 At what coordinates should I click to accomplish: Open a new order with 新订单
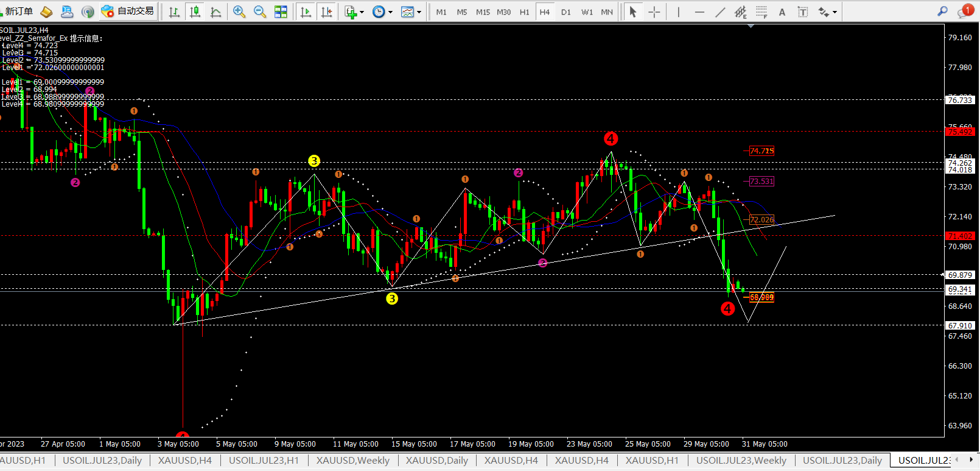pos(16,12)
